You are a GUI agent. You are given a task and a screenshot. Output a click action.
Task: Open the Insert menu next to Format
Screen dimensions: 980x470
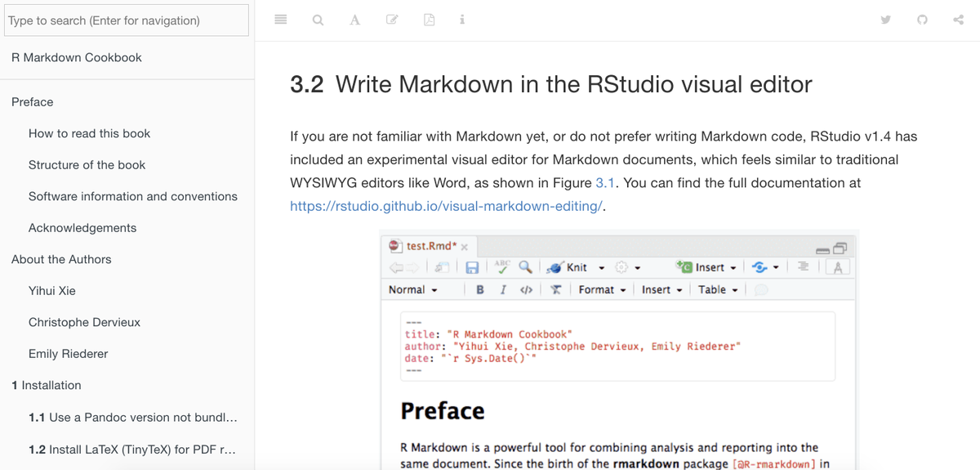click(661, 289)
